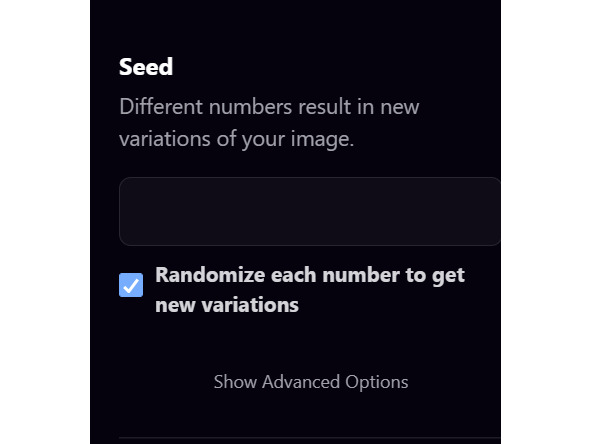Click the word 'image.' in the Seed description
Viewport: 591px width, 444px height.
point(322,139)
